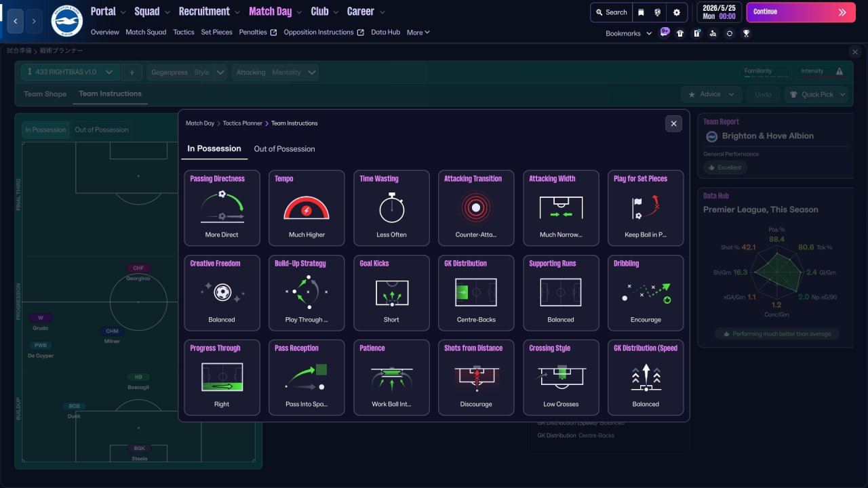Open the Quick Pick dropdown
The image size is (868, 488).
[816, 94]
